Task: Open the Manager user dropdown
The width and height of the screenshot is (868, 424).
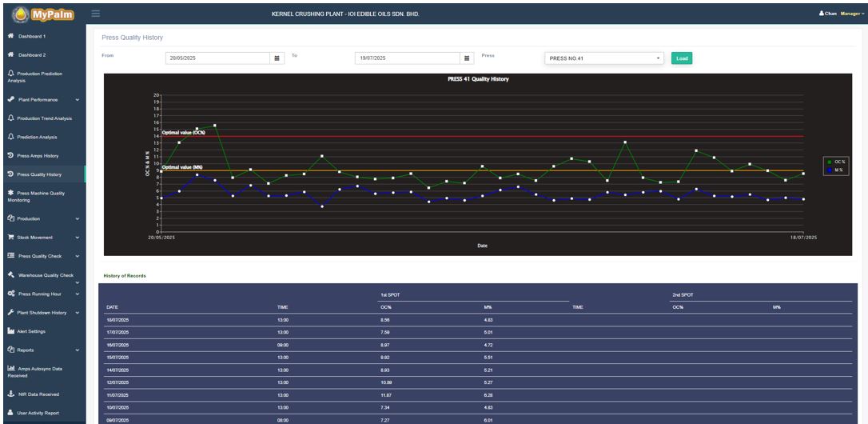Action: (852, 14)
